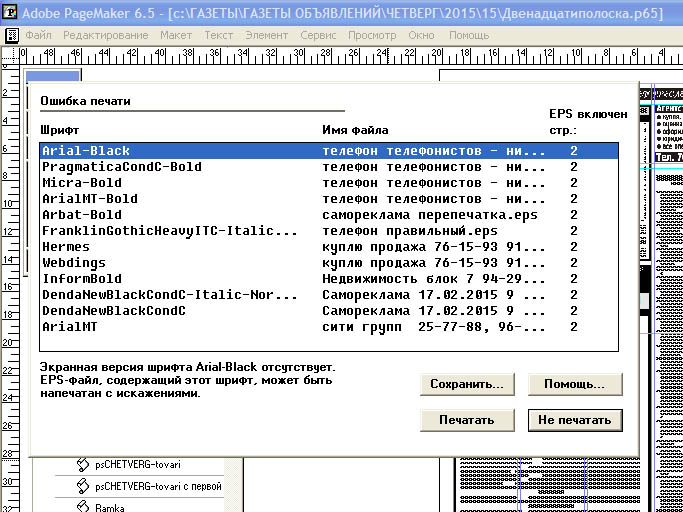This screenshot has height=512, width=683.
Task: Open the Файл menu
Action: pyautogui.click(x=38, y=35)
